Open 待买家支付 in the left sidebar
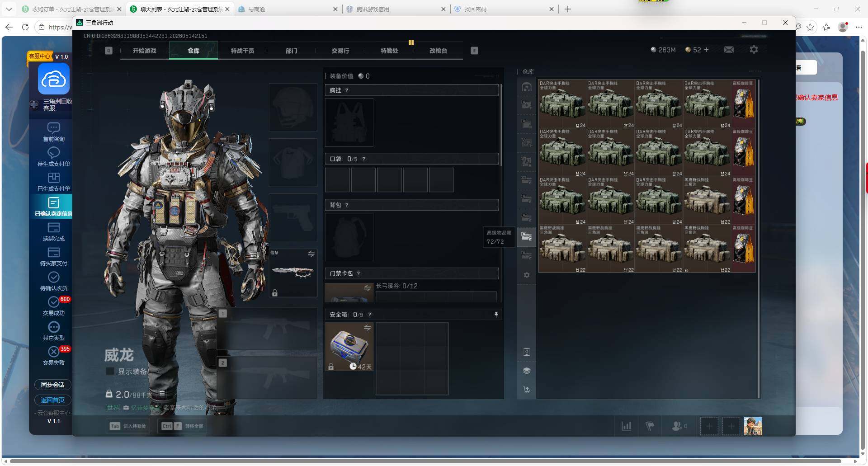 click(x=53, y=256)
